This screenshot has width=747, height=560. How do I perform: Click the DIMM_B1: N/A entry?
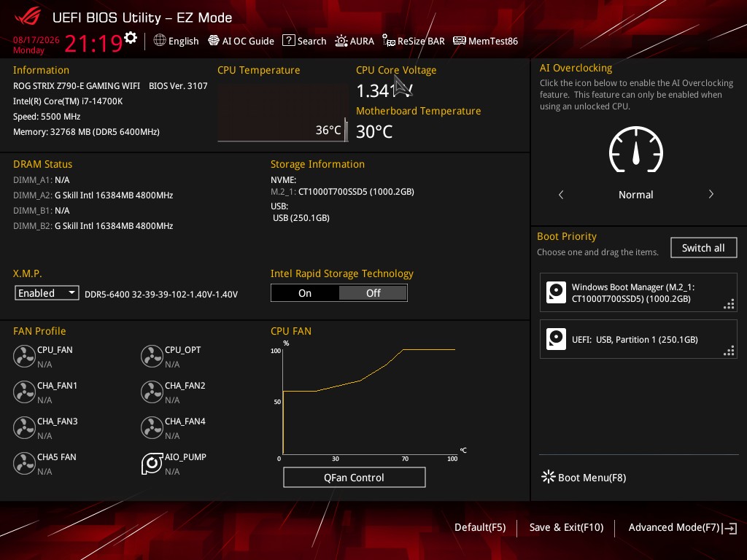tap(42, 211)
